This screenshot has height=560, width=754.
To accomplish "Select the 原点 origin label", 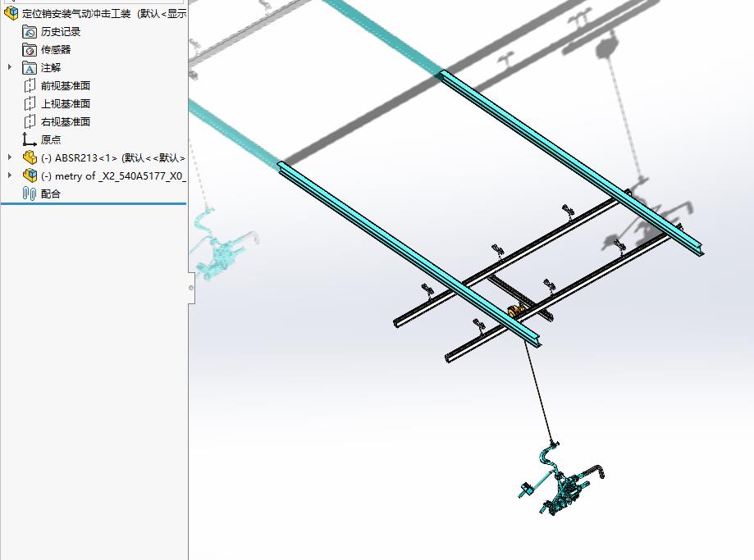I will point(51,139).
